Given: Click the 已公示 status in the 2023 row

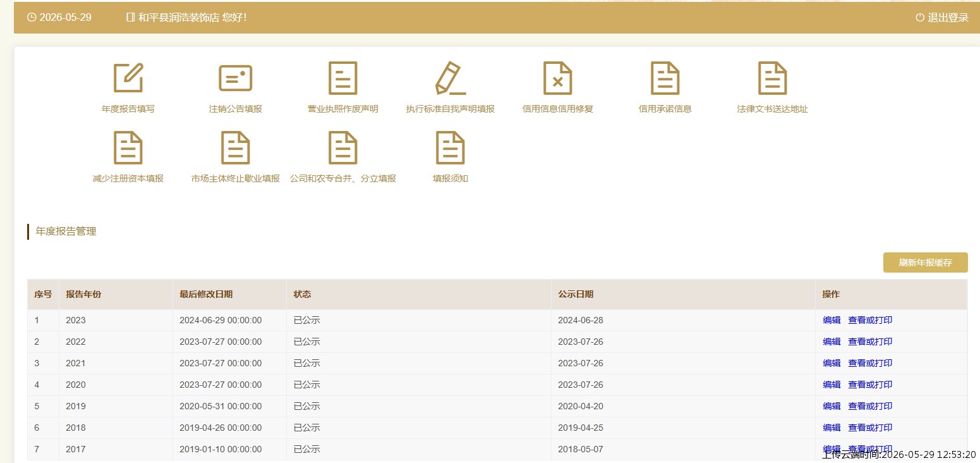Looking at the screenshot, I should (306, 320).
